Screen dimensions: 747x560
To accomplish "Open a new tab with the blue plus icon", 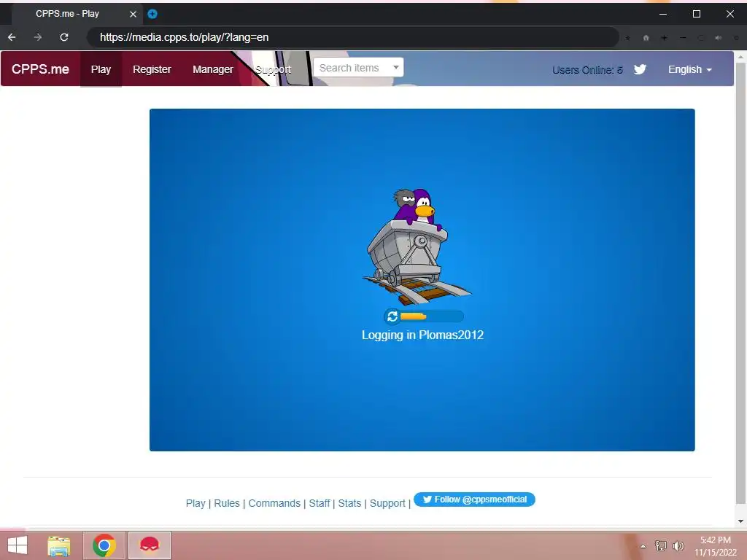I will (152, 14).
